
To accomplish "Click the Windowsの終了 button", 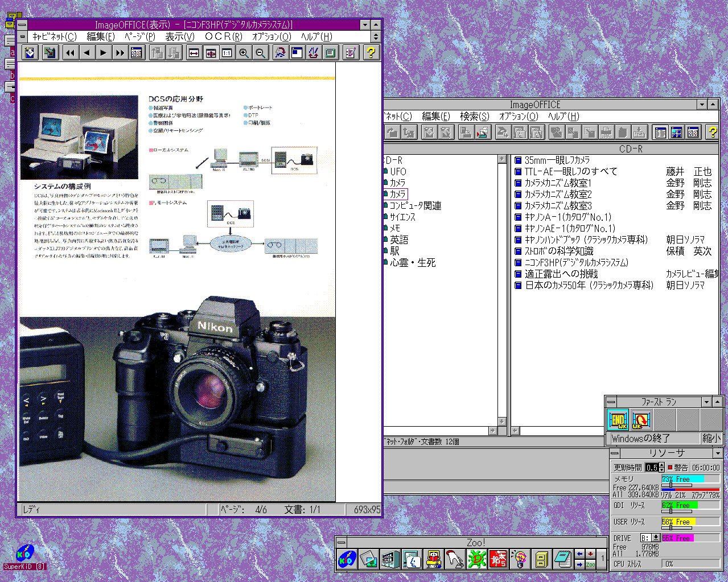I will pyautogui.click(x=654, y=439).
